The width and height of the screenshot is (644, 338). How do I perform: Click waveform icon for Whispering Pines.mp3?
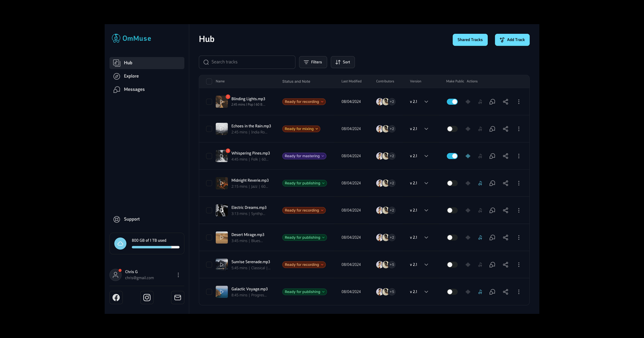[x=468, y=156]
